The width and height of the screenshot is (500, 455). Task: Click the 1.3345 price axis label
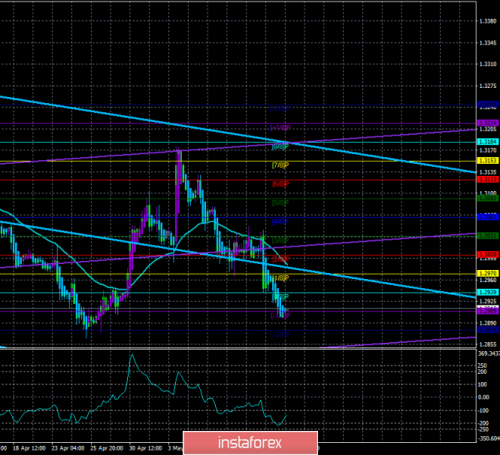pyautogui.click(x=488, y=43)
